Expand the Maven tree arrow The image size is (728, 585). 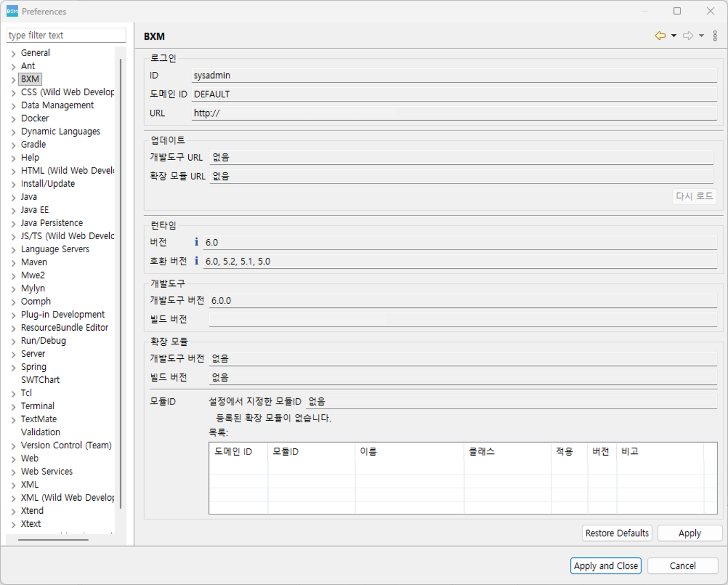pos(14,263)
